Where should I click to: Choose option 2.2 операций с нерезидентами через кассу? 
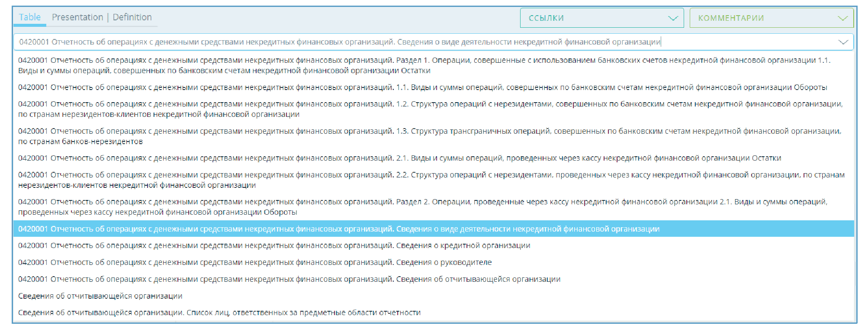coord(431,180)
